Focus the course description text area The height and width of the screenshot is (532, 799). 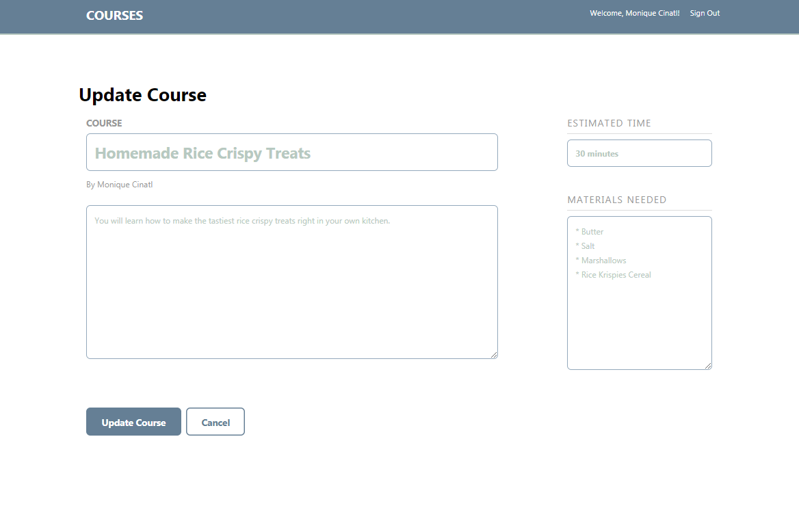pos(292,282)
